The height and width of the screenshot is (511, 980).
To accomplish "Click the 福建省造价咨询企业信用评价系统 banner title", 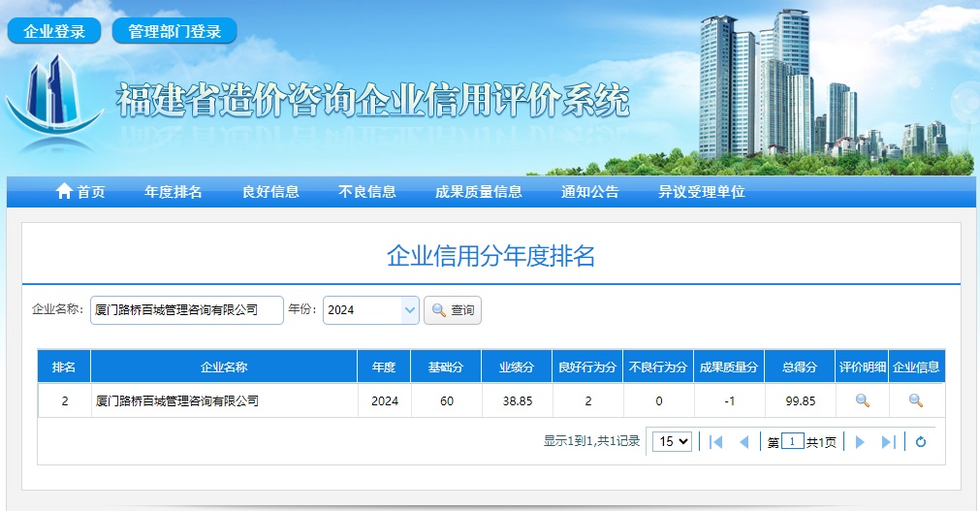I will 372,100.
